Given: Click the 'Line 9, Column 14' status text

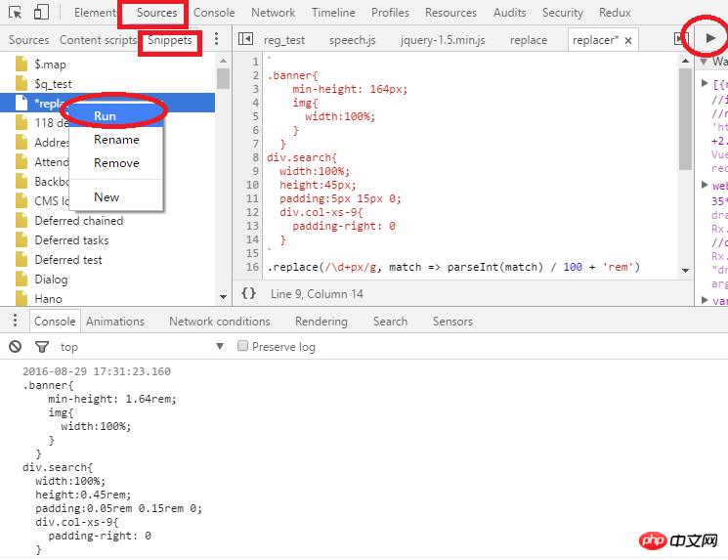Looking at the screenshot, I should point(317,294).
